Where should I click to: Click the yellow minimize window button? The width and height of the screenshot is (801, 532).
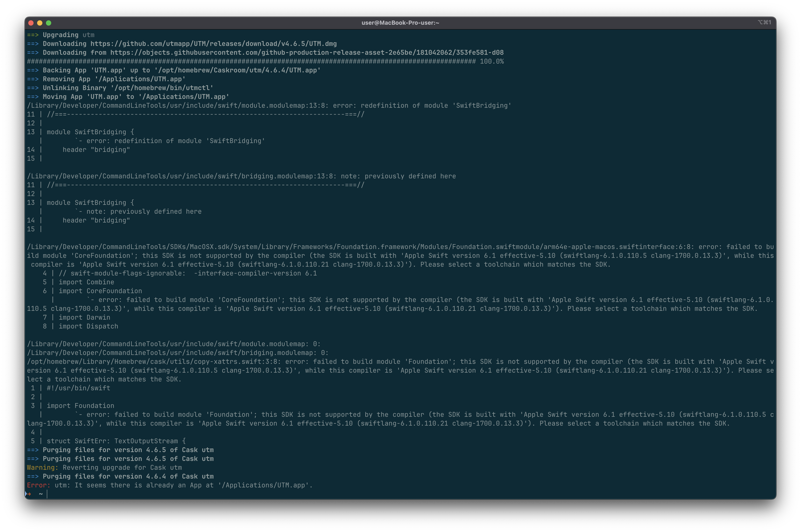tap(40, 23)
